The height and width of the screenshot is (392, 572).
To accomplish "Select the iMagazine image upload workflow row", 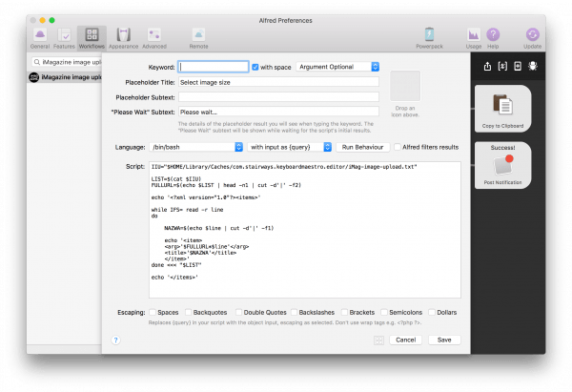I will coord(64,77).
